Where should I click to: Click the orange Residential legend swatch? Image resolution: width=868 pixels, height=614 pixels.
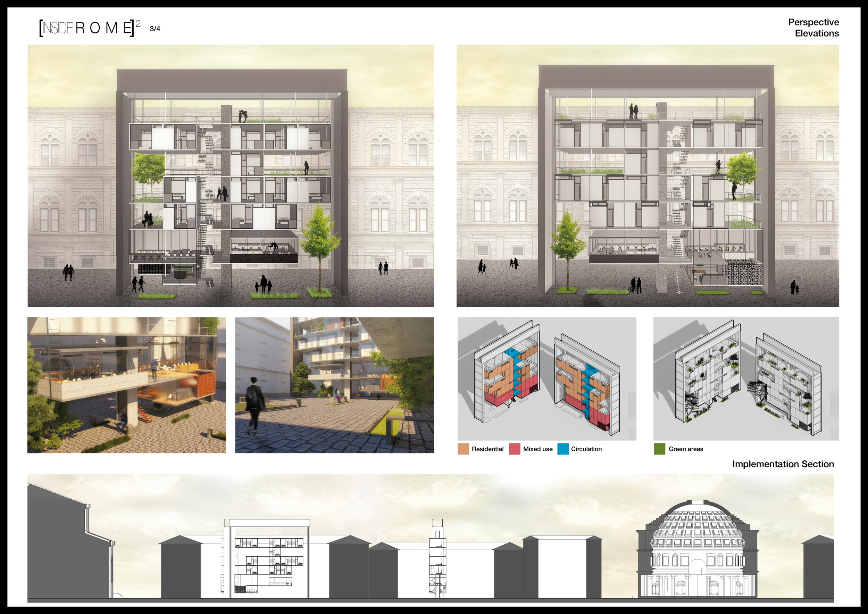(463, 449)
